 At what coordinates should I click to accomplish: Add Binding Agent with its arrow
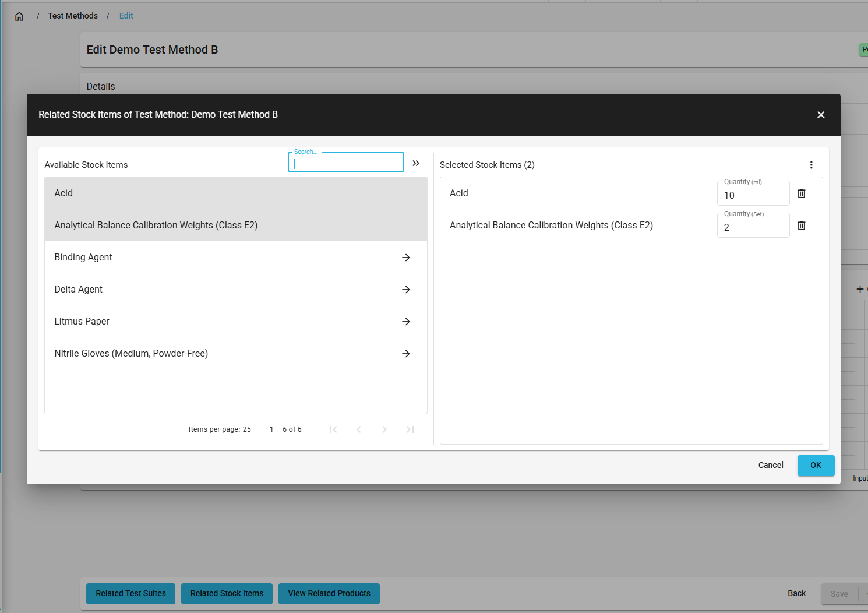(406, 258)
